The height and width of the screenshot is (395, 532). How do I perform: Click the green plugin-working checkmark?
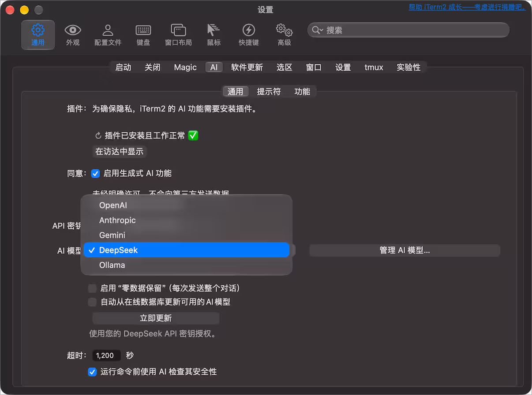point(193,135)
